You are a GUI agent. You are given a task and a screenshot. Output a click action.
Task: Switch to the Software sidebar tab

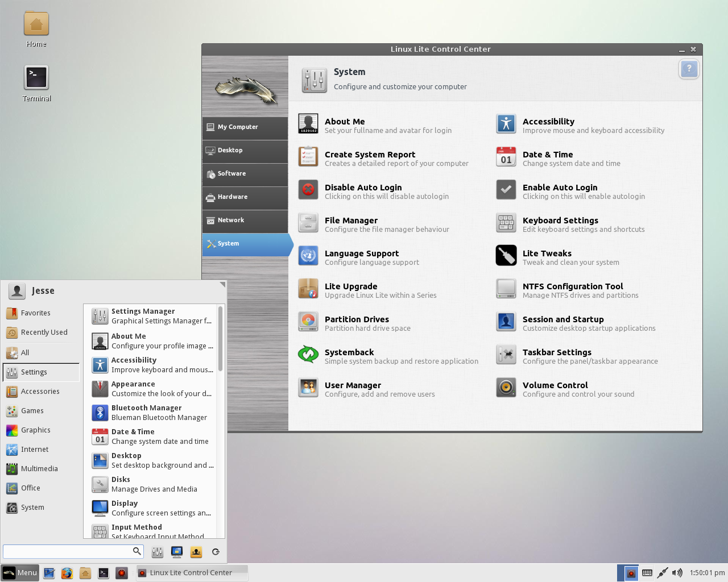tap(245, 174)
